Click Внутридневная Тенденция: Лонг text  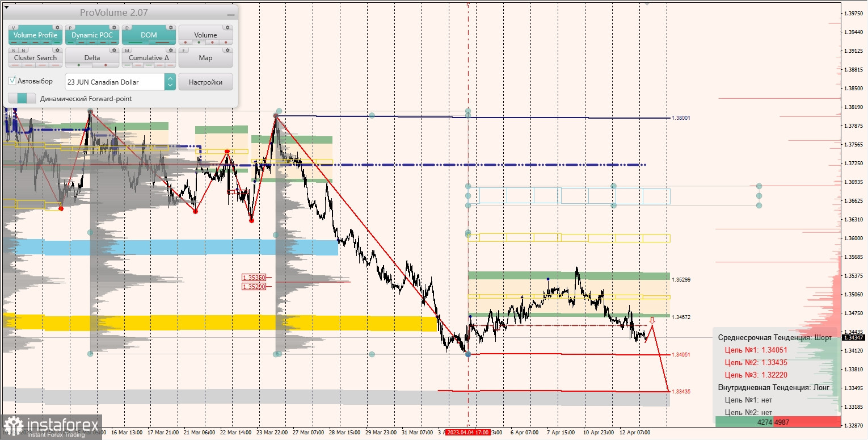(x=774, y=387)
